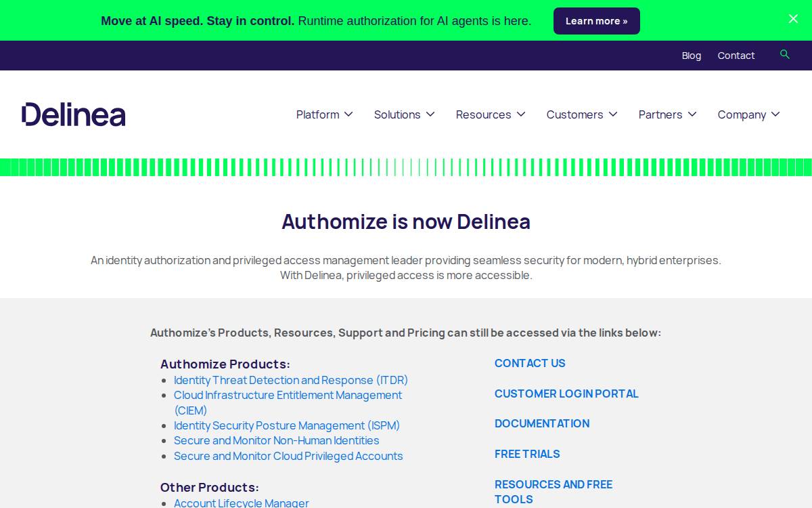This screenshot has width=812, height=508.
Task: Open Account Lifecycle Manager link
Action: [x=242, y=503]
